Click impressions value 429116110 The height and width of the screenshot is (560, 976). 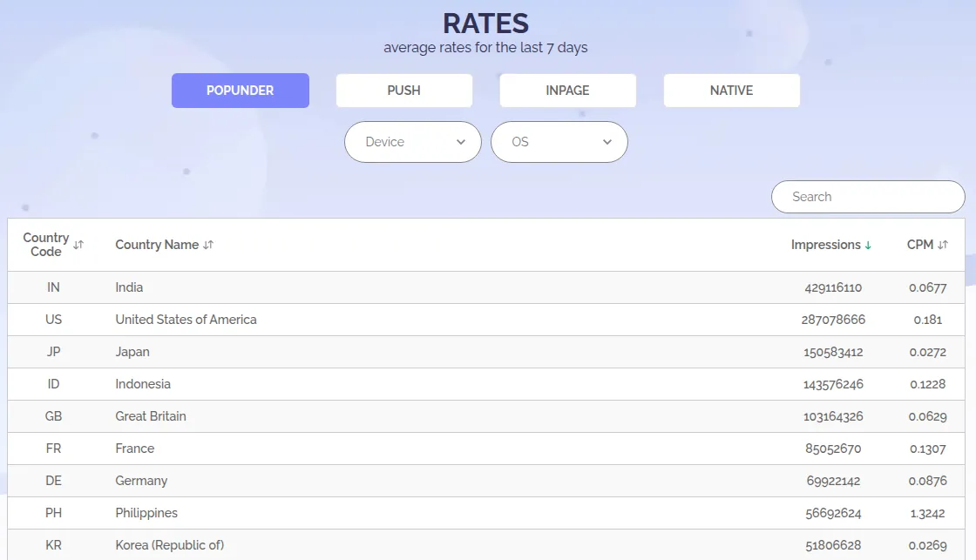(833, 287)
